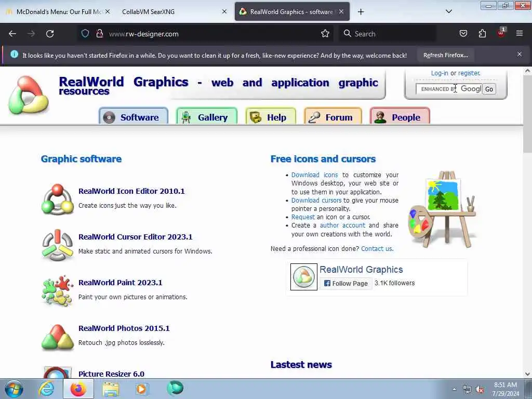Click the uBlock extension icon with badge
532x399 pixels.
501,33
